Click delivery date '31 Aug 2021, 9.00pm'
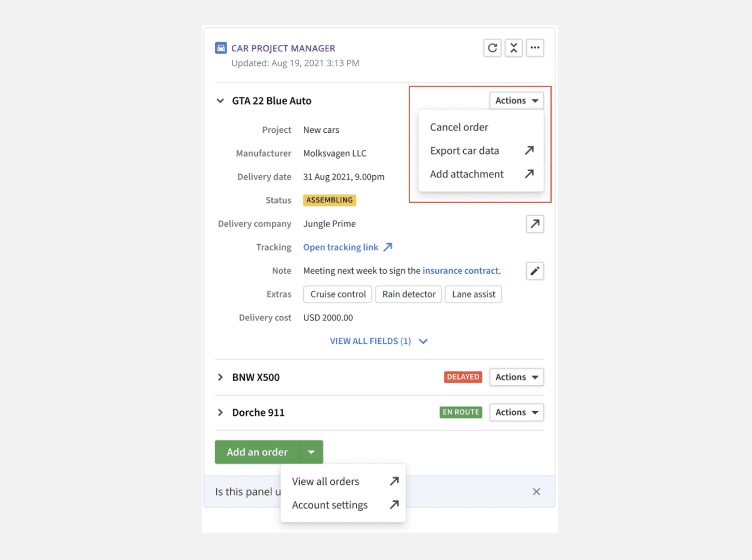The image size is (752, 560). tap(344, 177)
